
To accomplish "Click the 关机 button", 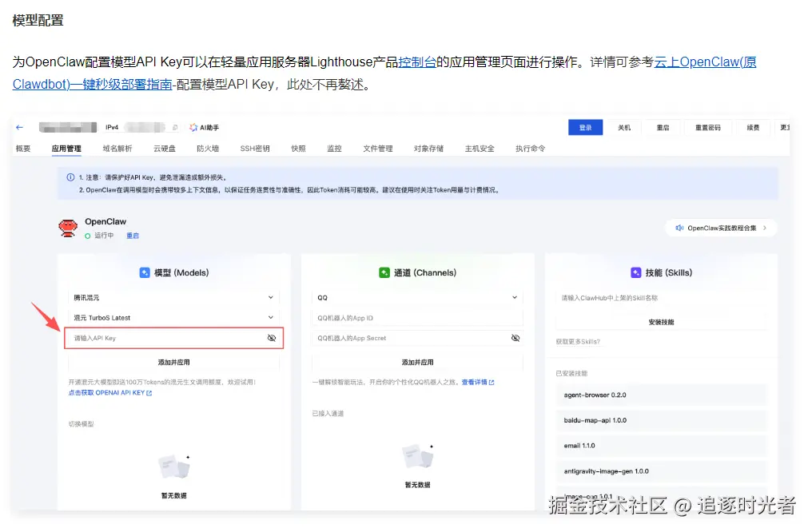I will 624,127.
